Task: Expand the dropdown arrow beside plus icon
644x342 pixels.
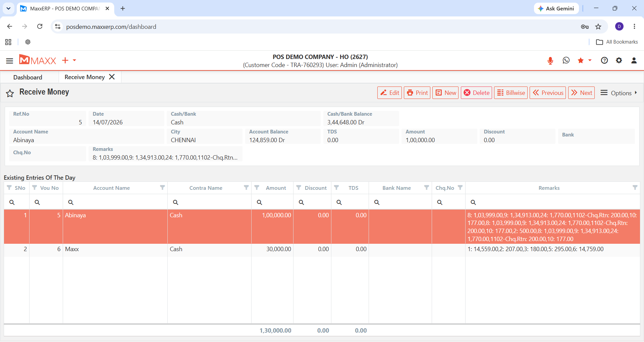Action: (x=74, y=60)
